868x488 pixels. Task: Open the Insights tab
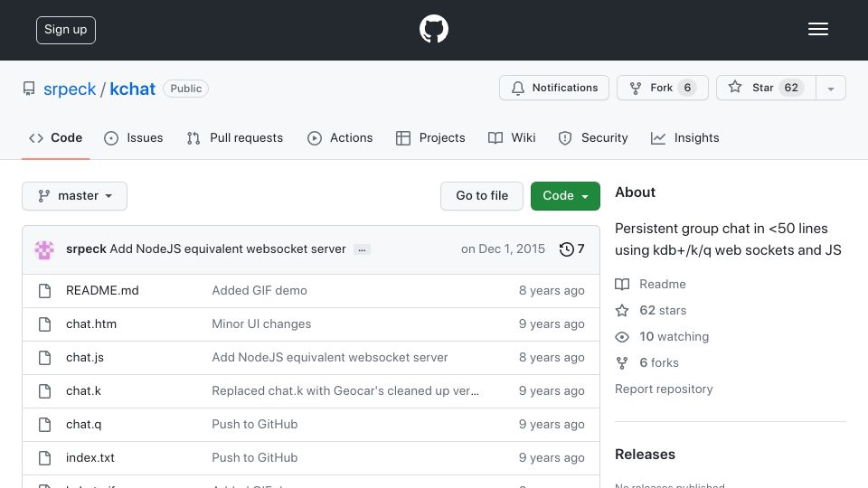[x=684, y=137]
